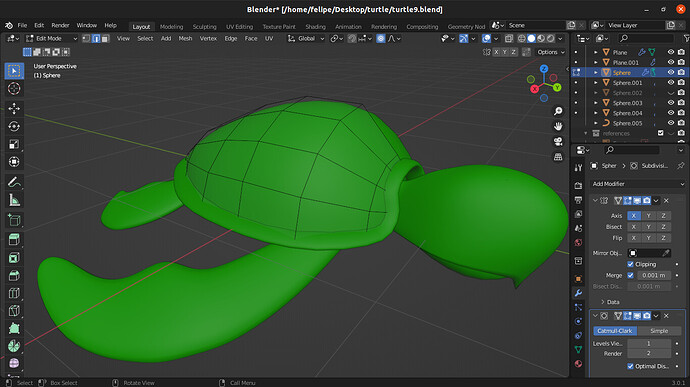The width and height of the screenshot is (690, 387).
Task: Click Flip X button
Action: 634,238
